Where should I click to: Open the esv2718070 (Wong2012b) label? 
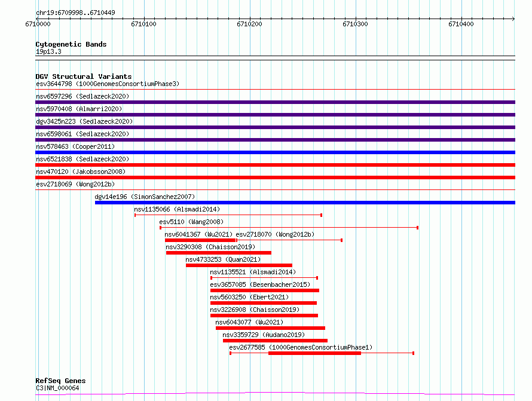click(275, 234)
